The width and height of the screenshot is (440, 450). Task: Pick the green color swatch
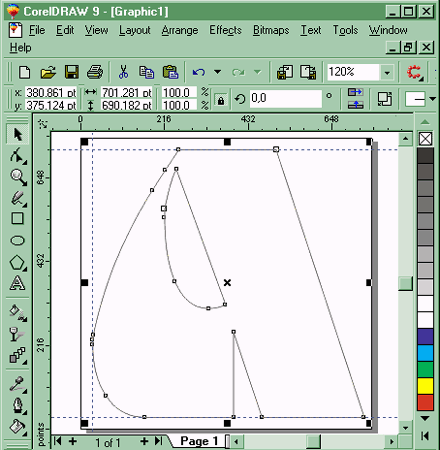click(x=425, y=369)
